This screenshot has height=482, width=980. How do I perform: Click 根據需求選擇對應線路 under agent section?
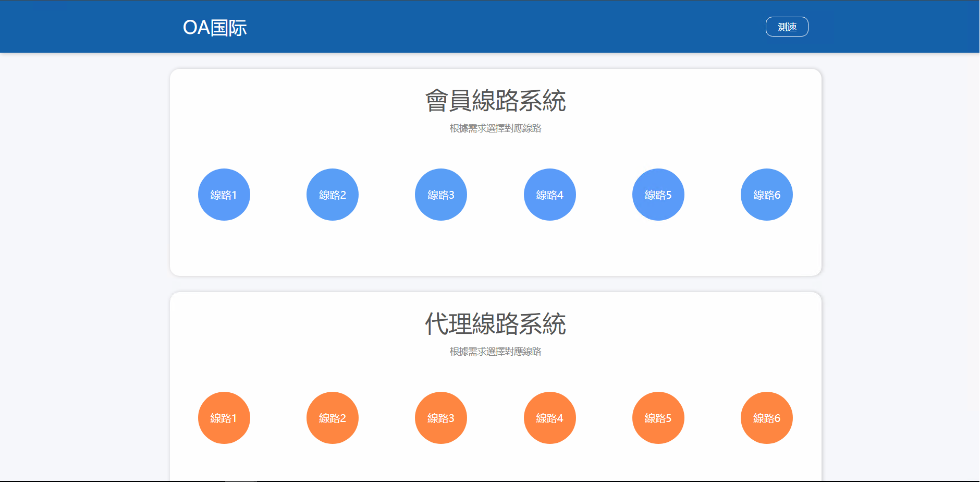(x=495, y=352)
